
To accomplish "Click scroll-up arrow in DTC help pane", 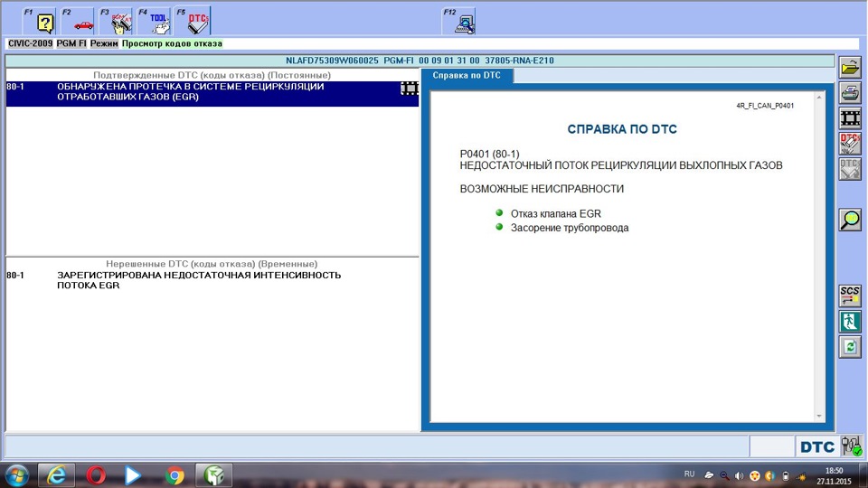I will 819,98.
